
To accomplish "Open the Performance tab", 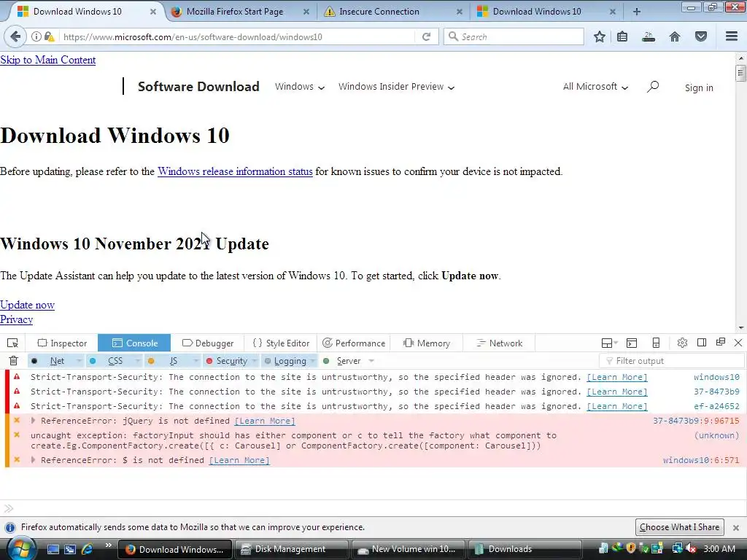I will (354, 343).
